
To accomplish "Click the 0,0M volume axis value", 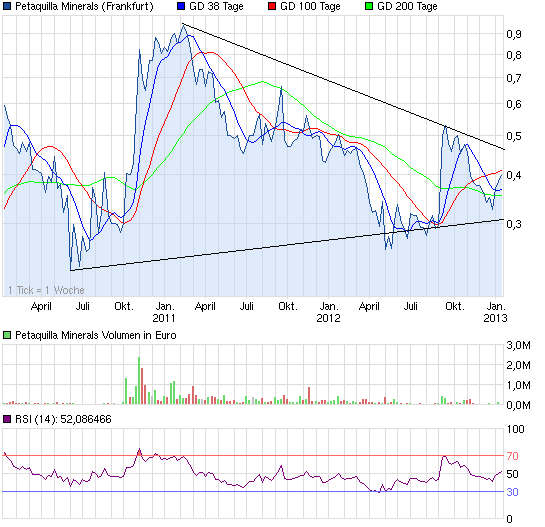I will coord(518,405).
